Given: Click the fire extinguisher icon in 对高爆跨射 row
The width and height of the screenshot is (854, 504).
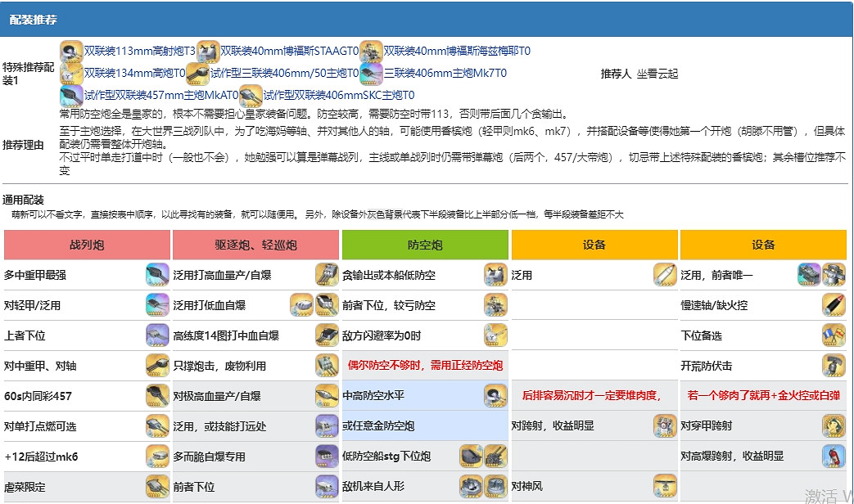Looking at the screenshot, I should [x=834, y=457].
